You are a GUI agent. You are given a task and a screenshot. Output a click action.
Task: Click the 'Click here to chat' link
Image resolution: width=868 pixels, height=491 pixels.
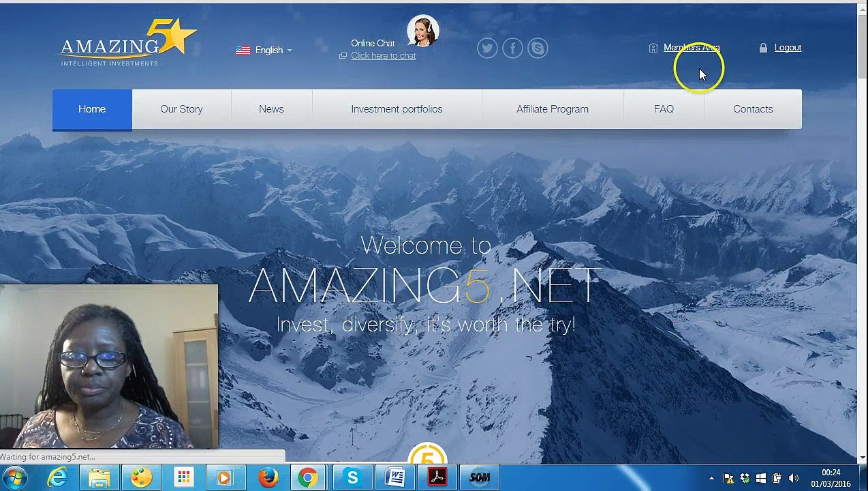point(383,56)
